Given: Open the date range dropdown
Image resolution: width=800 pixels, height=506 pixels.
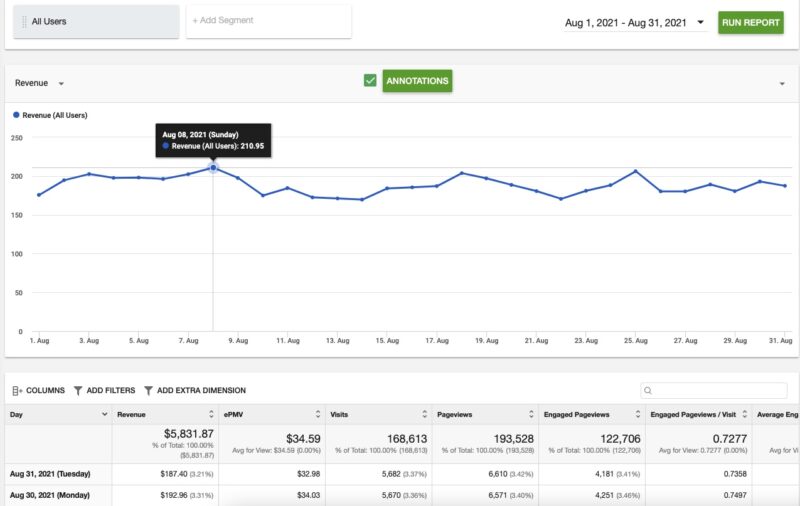Looking at the screenshot, I should click(x=700, y=22).
